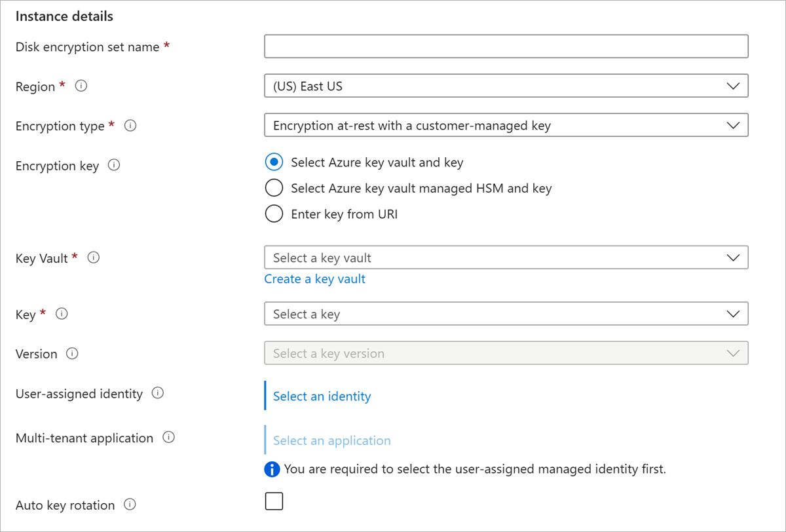The width and height of the screenshot is (786, 532).
Task: Click the Select an identity link
Action: pos(322,396)
